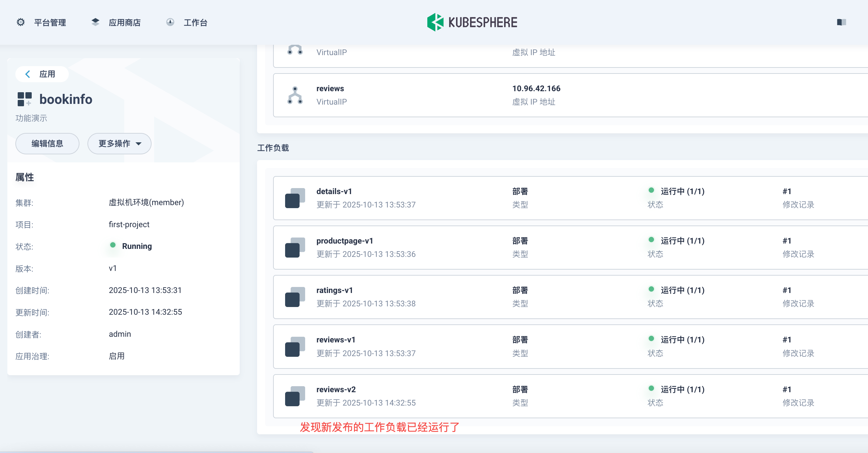This screenshot has width=868, height=453.
Task: Click the details-v1 deployment icon
Action: click(x=295, y=198)
